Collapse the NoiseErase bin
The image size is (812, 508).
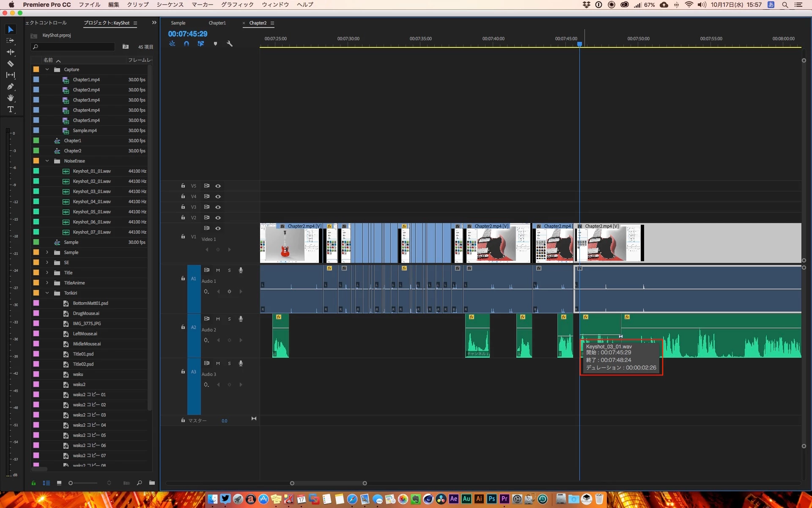tap(47, 161)
